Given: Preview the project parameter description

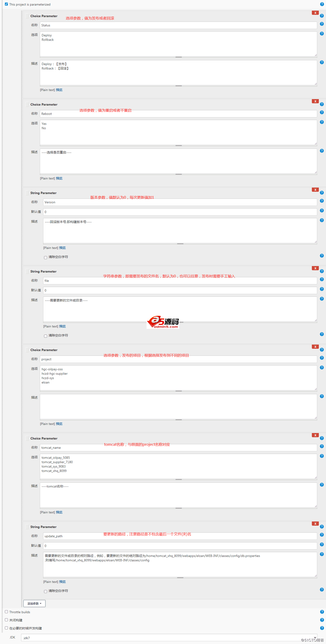Looking at the screenshot, I should pyautogui.click(x=59, y=424).
